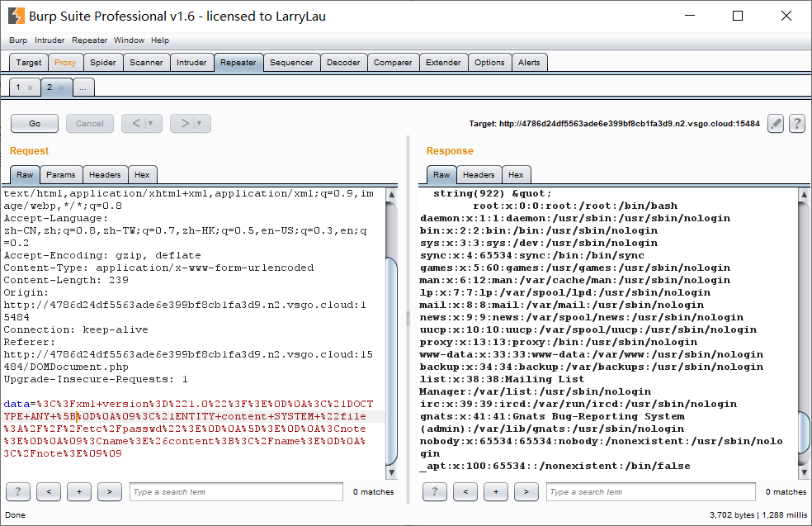
Task: Select the Repeater tool tab
Action: point(238,62)
